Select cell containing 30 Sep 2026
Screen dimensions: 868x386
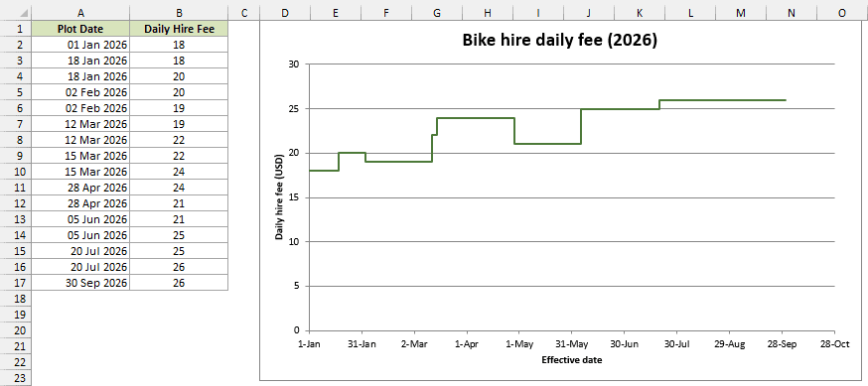[x=80, y=283]
